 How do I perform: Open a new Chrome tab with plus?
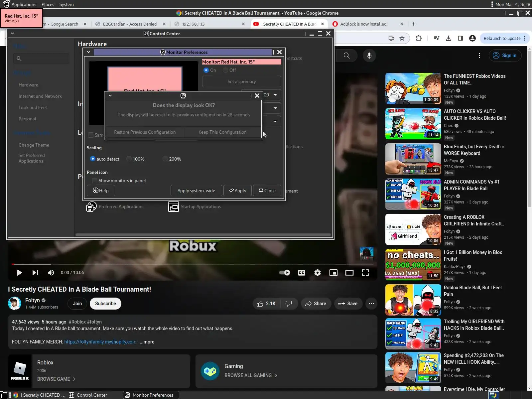click(414, 24)
